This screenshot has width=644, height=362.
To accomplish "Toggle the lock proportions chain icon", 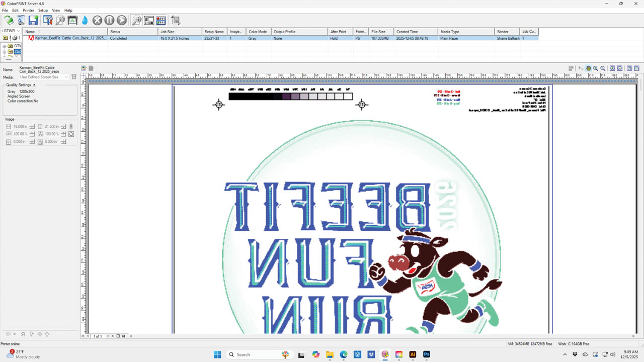I will pyautogui.click(x=71, y=127).
